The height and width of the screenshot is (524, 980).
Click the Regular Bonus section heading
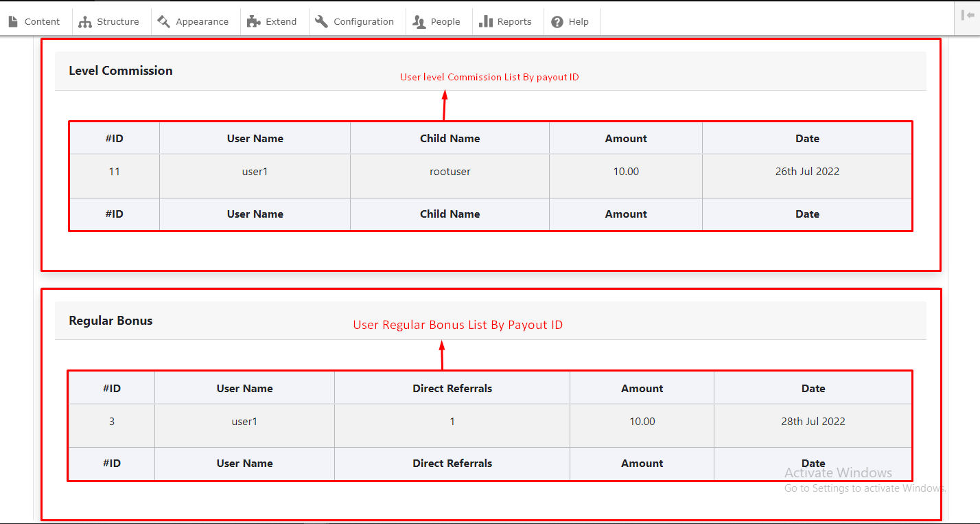(x=110, y=321)
